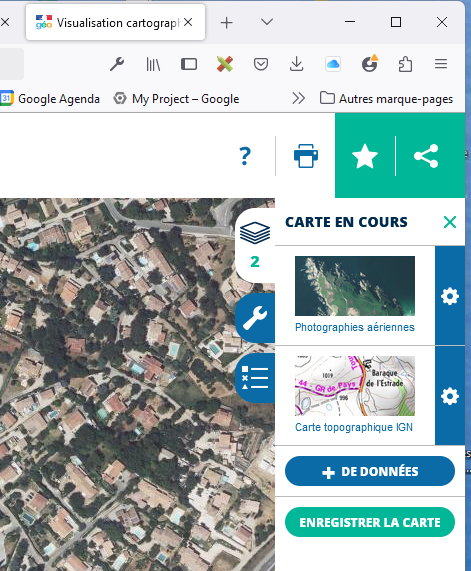
Task: Open the layers stack panel tab
Action: [255, 245]
